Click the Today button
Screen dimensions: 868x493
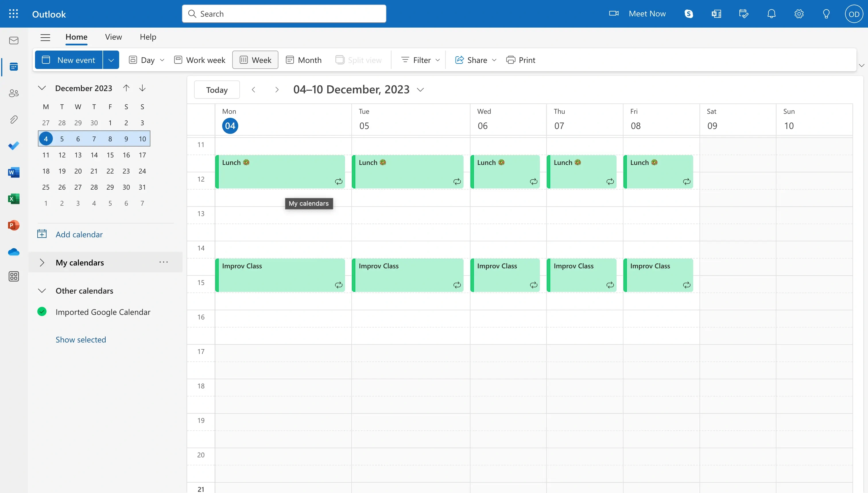(216, 89)
